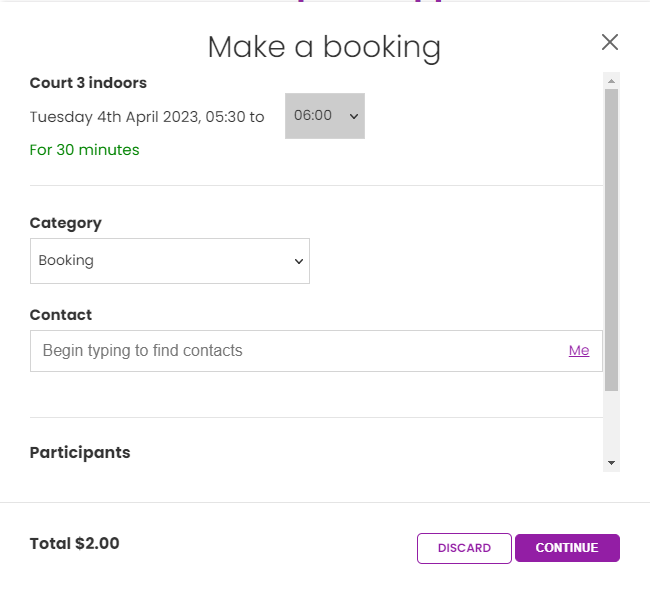This screenshot has width=650, height=593.
Task: Expand the Category dropdown showing Booking
Action: pyautogui.click(x=170, y=261)
